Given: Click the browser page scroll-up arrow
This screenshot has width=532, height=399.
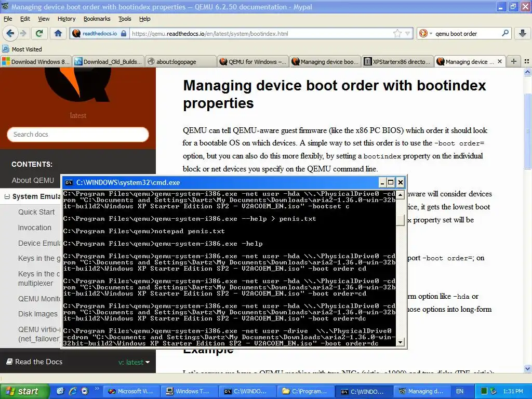Looking at the screenshot, I should click(x=527, y=72).
